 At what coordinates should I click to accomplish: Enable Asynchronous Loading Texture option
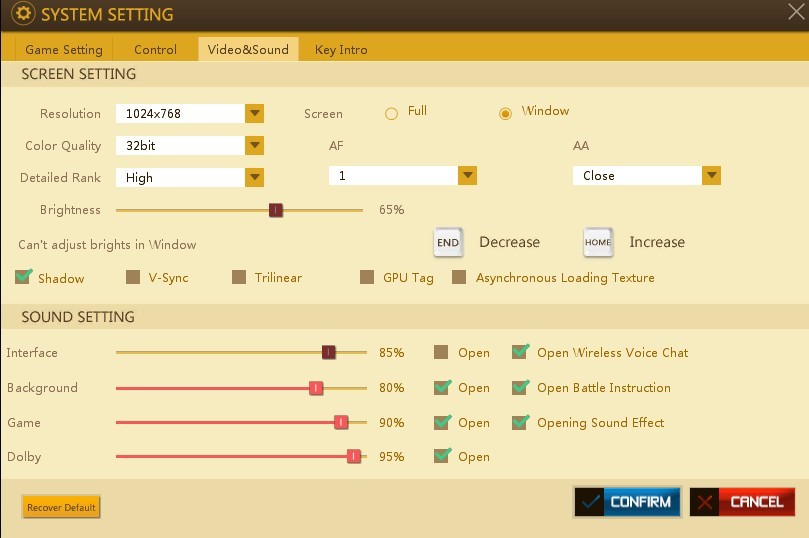coord(460,277)
